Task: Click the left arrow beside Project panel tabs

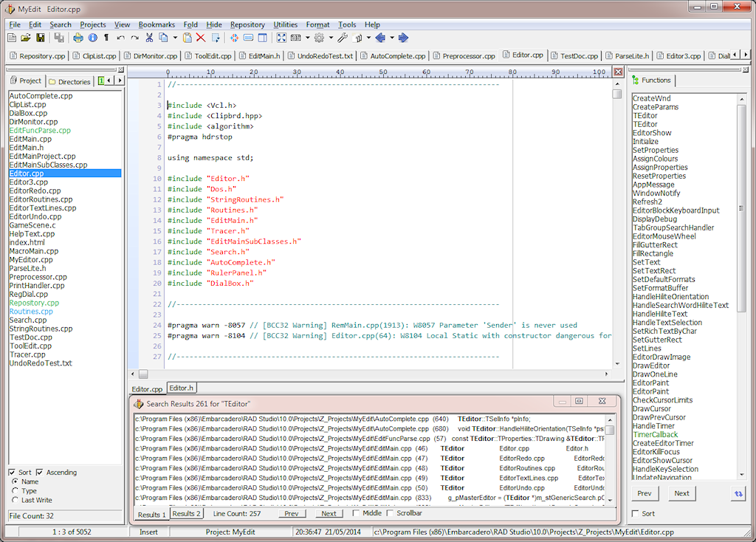Action: pos(109,80)
